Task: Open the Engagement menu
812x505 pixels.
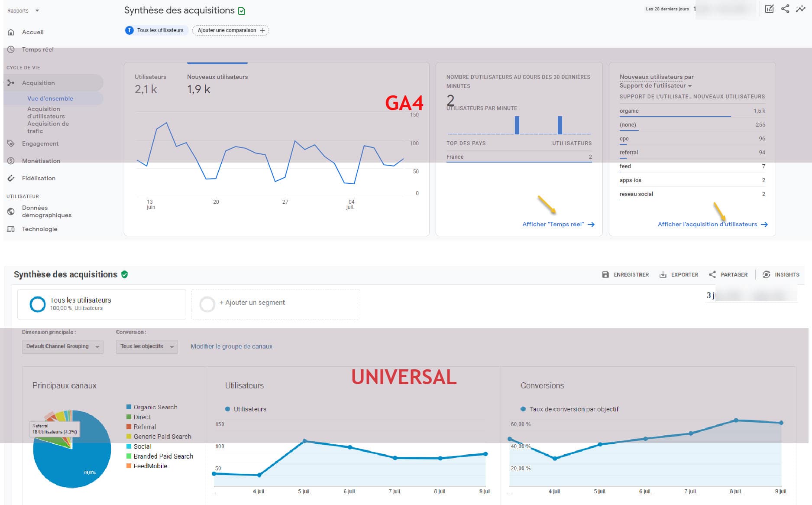Action: pos(40,143)
